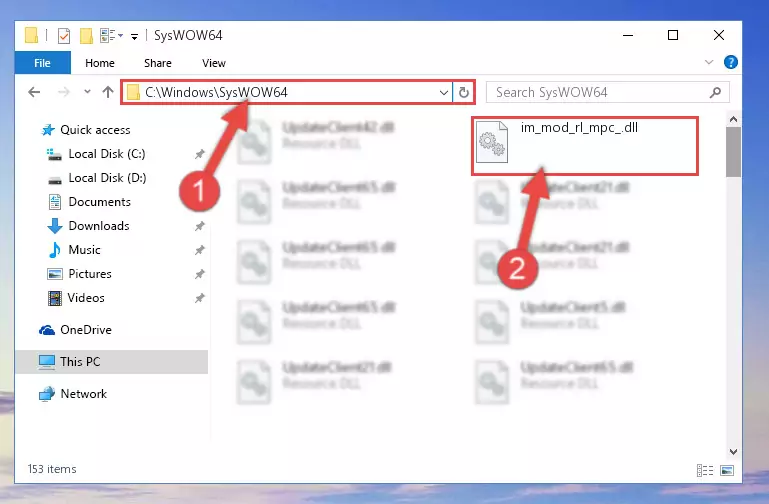This screenshot has width=769, height=504.
Task: Click the New Folder icon in title bar
Action: click(x=86, y=35)
